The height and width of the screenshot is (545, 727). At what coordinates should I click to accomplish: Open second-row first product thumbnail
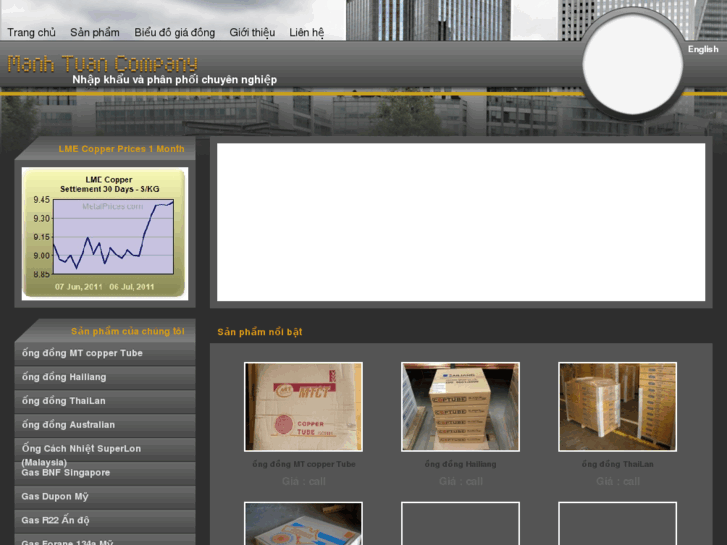pos(303,523)
